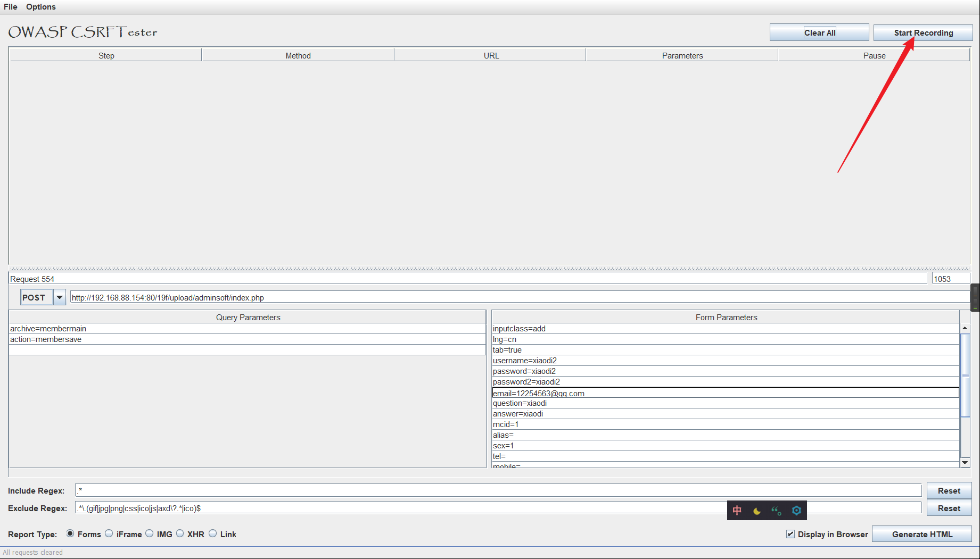Uncheck Display in Browser

790,534
